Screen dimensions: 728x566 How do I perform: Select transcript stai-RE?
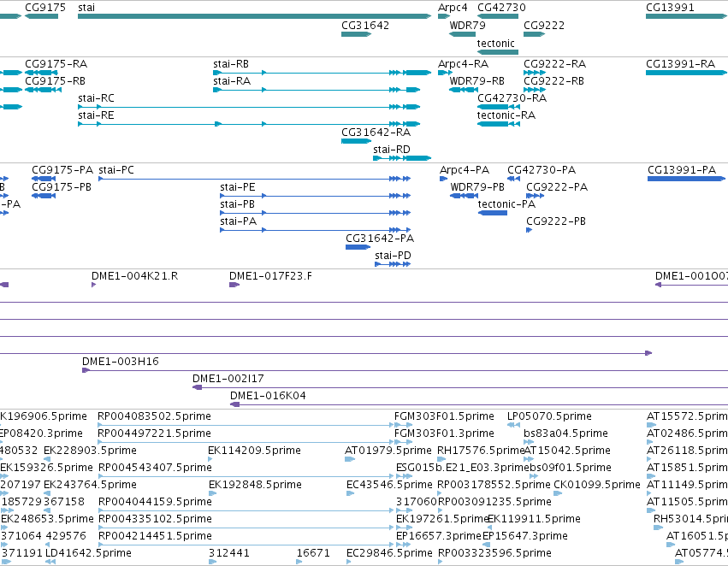pos(249,124)
